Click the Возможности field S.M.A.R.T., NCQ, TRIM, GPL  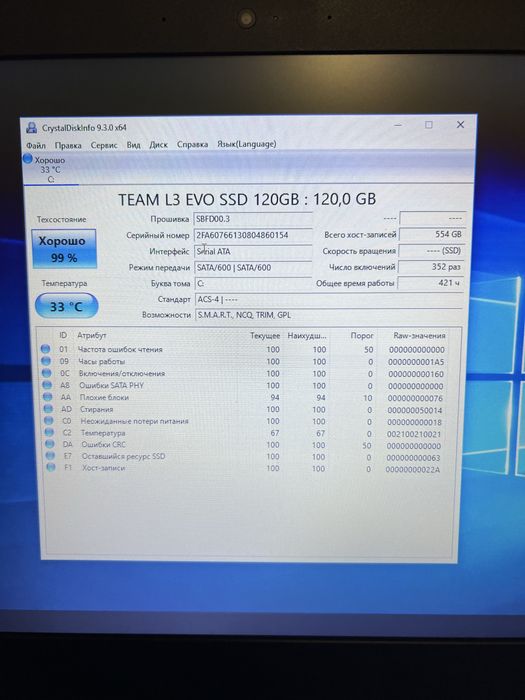click(x=329, y=315)
